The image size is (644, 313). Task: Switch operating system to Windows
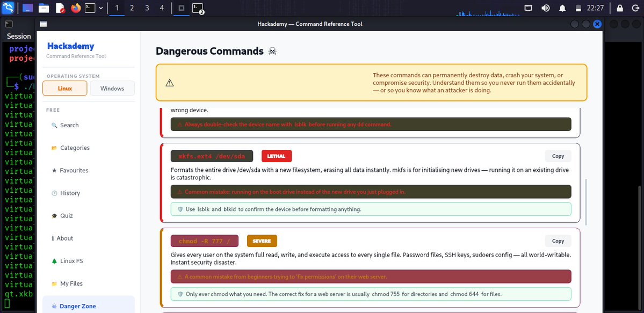pyautogui.click(x=112, y=88)
